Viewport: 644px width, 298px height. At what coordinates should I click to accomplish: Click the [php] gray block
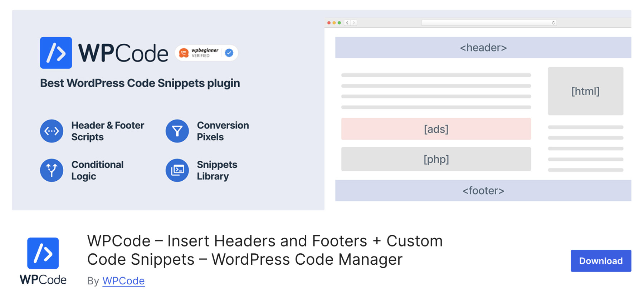(436, 159)
